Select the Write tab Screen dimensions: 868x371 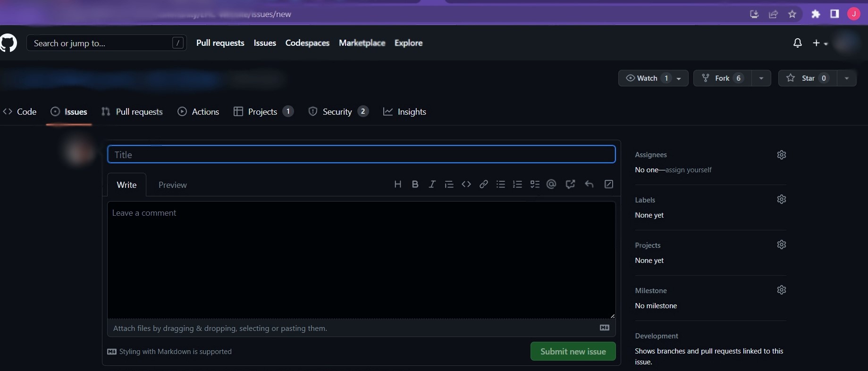tap(127, 185)
